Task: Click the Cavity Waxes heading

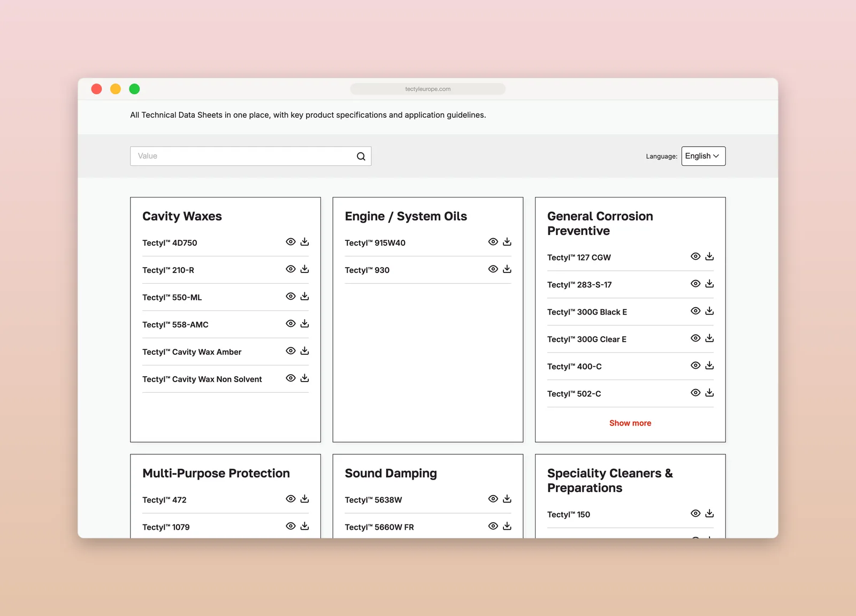Action: pyautogui.click(x=182, y=216)
